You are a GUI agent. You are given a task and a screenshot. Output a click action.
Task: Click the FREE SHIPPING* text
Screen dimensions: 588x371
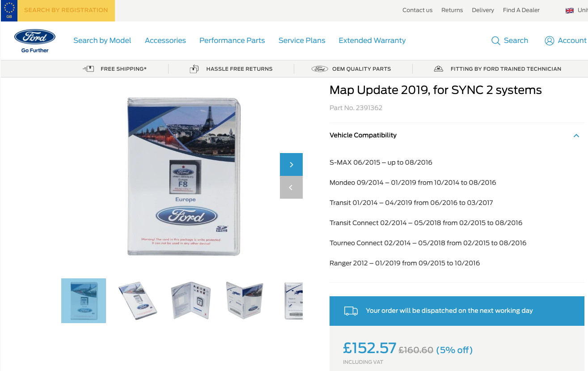tap(124, 69)
